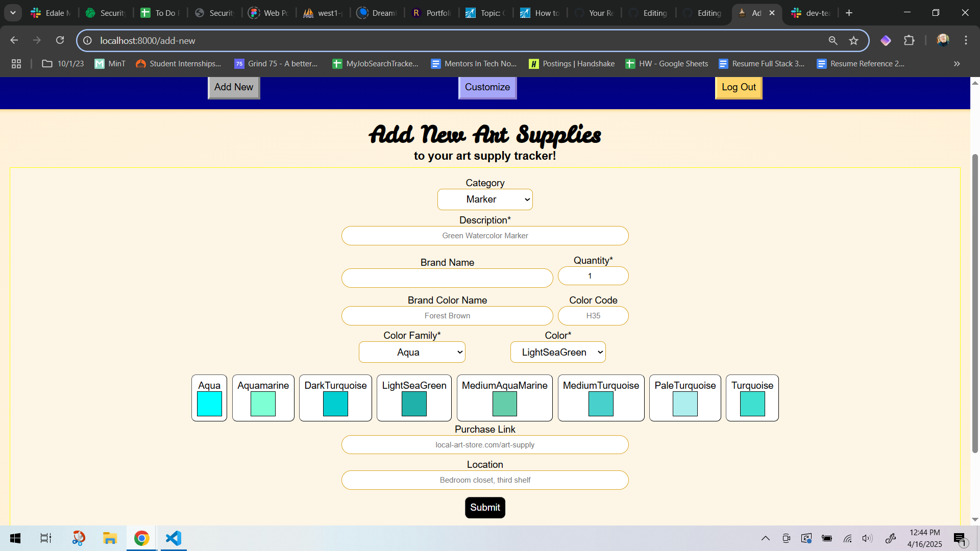
Task: Open Visual Studio Code from taskbar
Action: [x=174, y=538]
